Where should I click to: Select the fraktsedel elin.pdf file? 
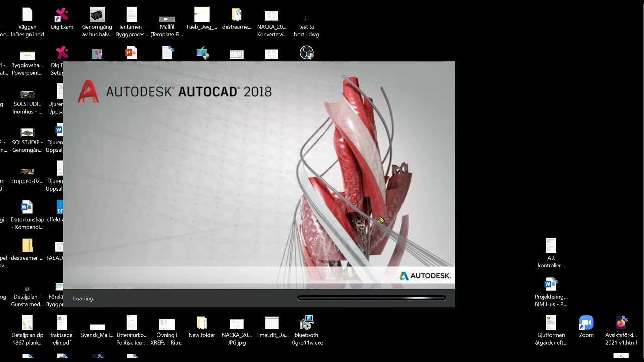pos(62,331)
